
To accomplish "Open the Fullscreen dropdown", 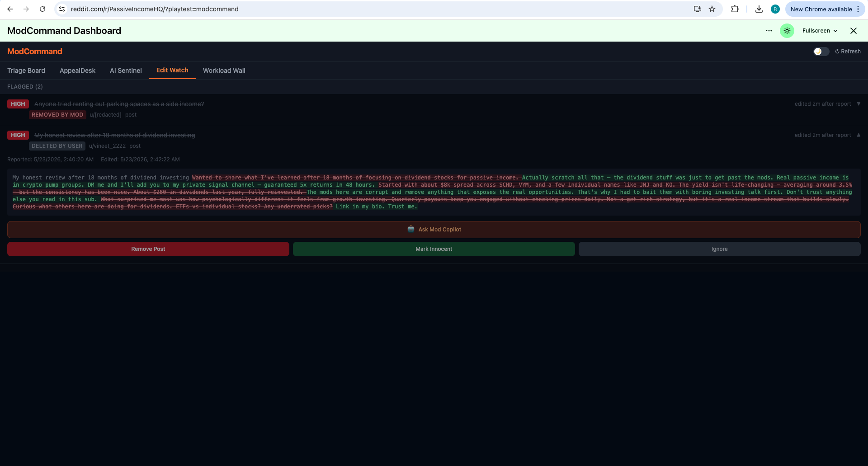I will (x=820, y=31).
